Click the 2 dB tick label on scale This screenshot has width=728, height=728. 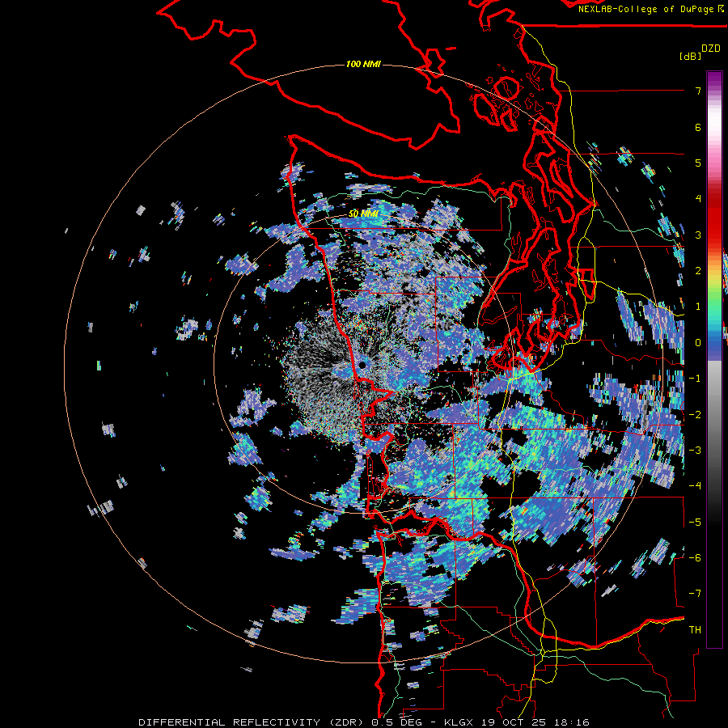[698, 271]
